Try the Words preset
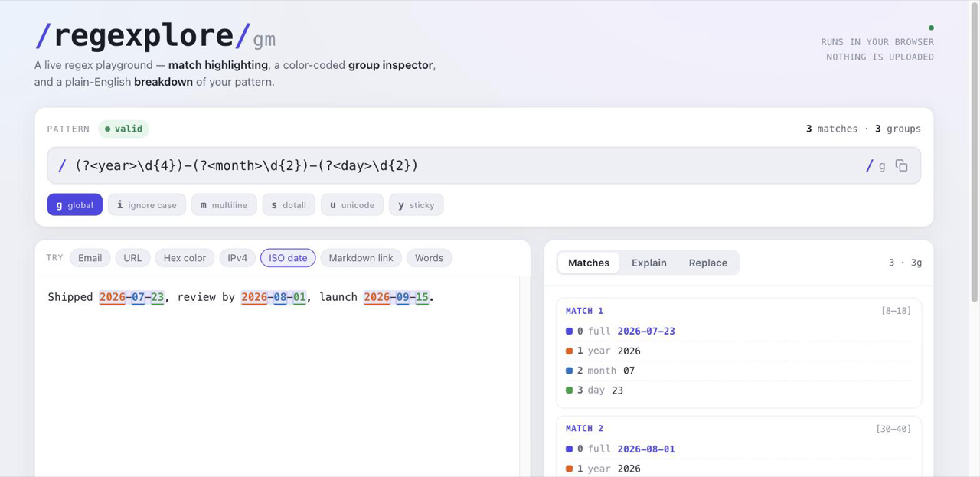This screenshot has width=980, height=477. click(429, 258)
